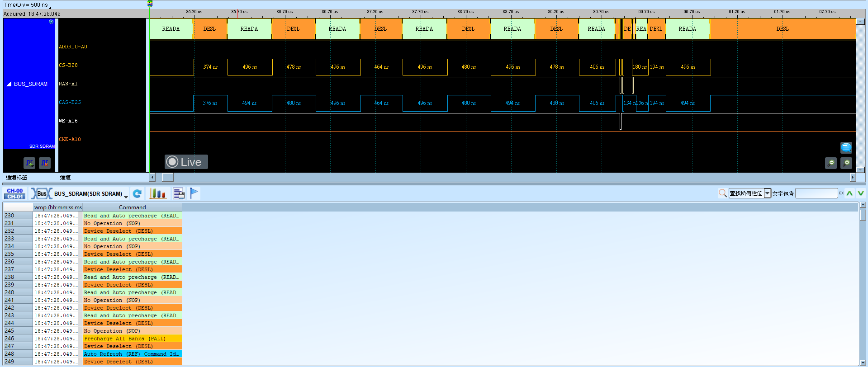The height and width of the screenshot is (367, 868).
Task: Click the Command column header
Action: (132, 207)
